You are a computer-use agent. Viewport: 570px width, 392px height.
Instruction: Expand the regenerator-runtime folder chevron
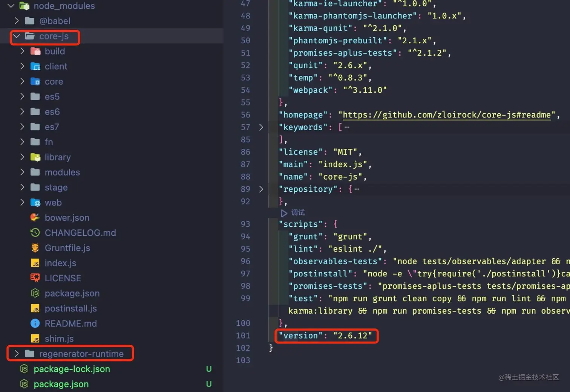17,354
